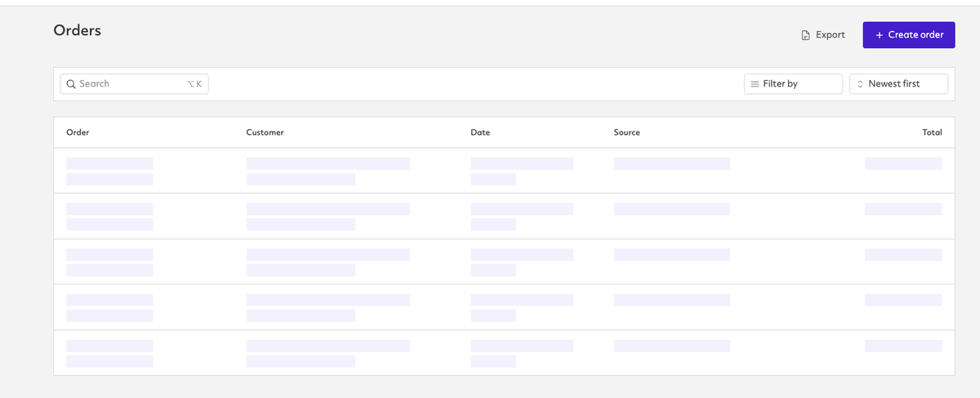Click the Export document icon
The width and height of the screenshot is (980, 398).
[x=805, y=35]
